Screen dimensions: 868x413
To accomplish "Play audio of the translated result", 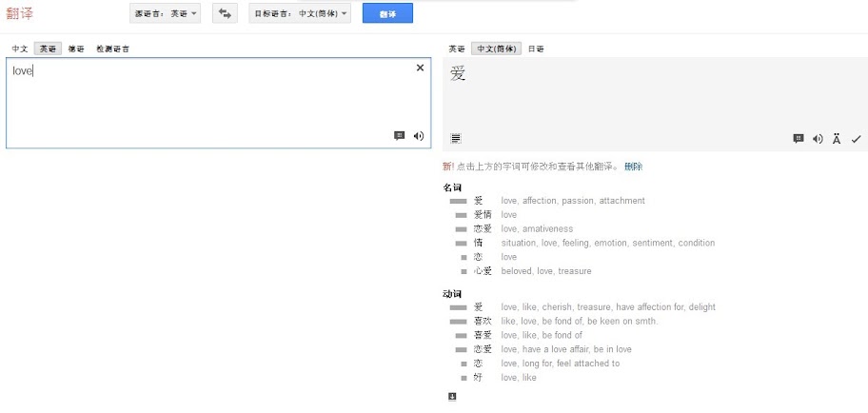I will [818, 139].
